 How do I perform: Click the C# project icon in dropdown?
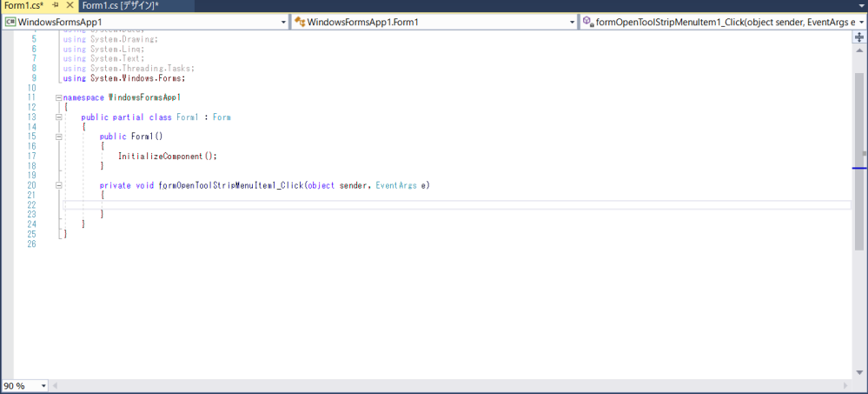tap(10, 22)
